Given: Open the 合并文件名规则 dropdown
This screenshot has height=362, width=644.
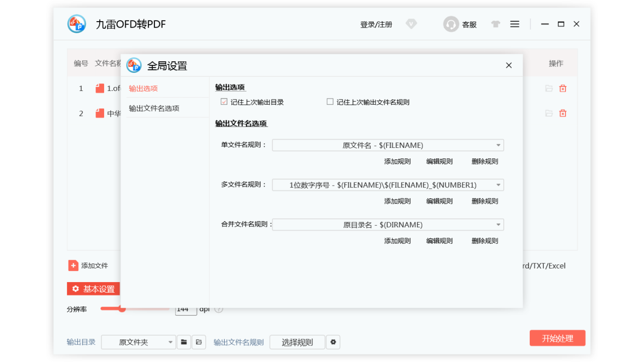Looking at the screenshot, I should pyautogui.click(x=387, y=224).
